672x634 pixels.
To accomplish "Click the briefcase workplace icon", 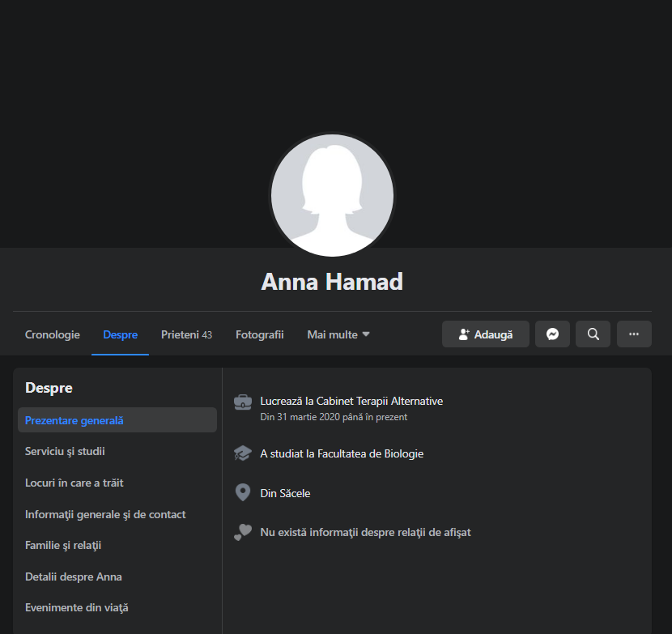I will [x=243, y=402].
